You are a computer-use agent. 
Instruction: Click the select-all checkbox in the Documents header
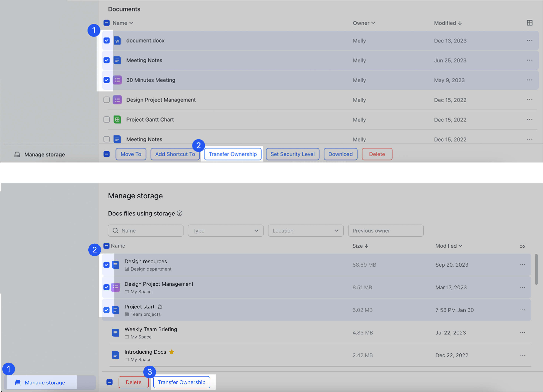coord(106,23)
